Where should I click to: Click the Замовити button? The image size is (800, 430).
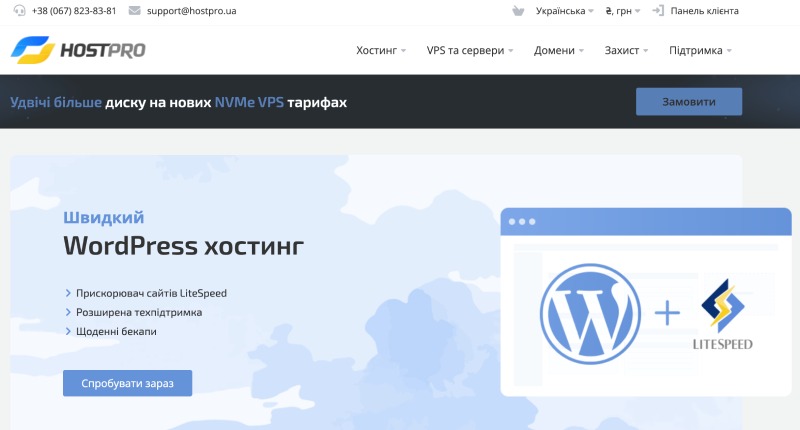689,102
